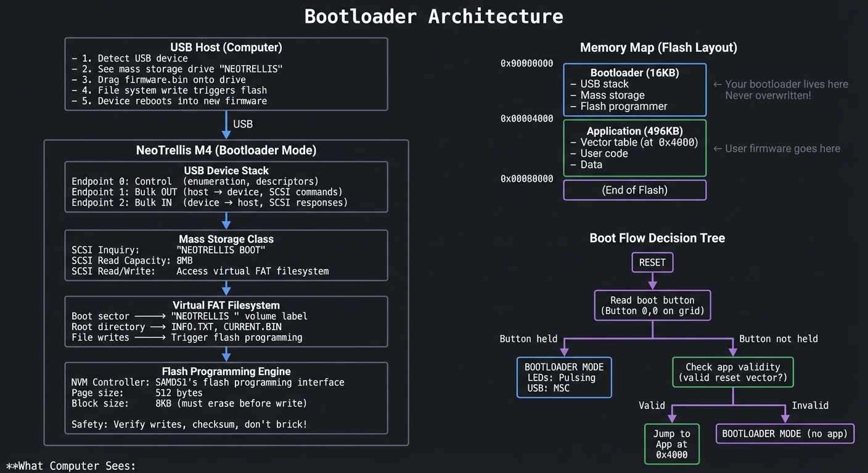Select the Virtual FAT Filesystem block
This screenshot has height=473, width=868.
point(226,321)
